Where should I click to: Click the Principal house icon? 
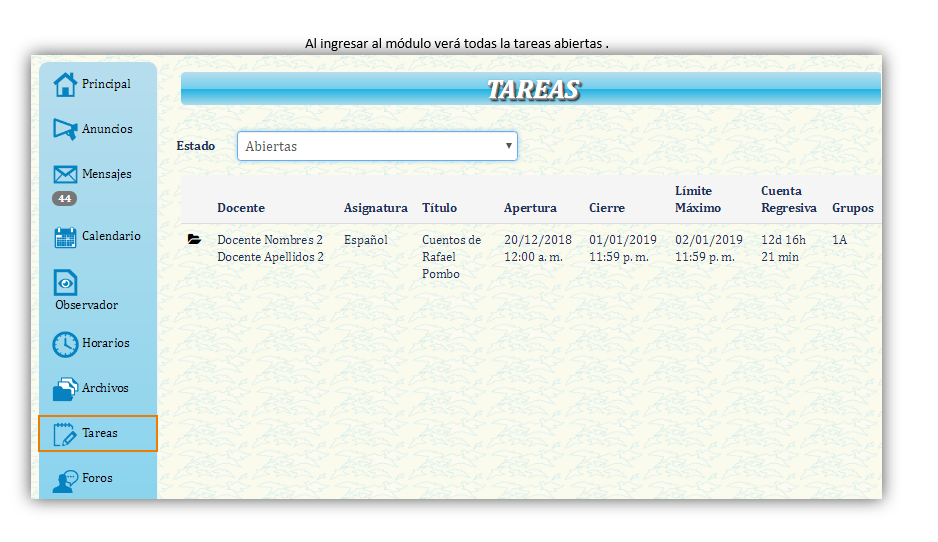(x=65, y=84)
